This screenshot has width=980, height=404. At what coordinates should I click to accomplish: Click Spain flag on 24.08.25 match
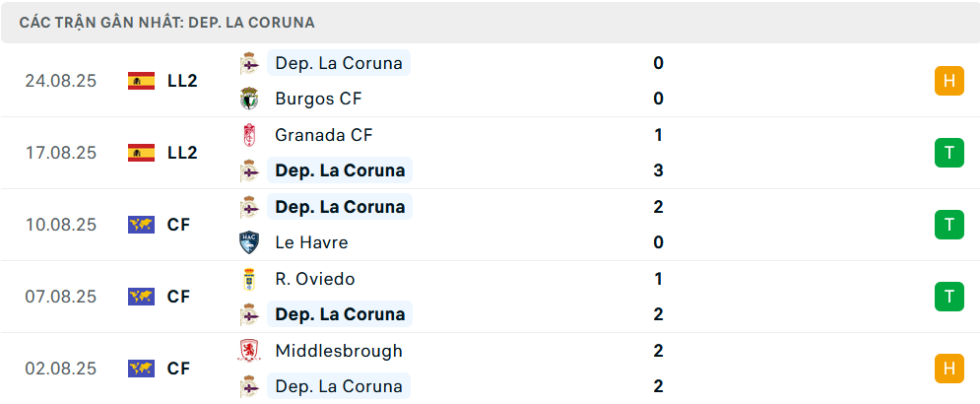(142, 81)
